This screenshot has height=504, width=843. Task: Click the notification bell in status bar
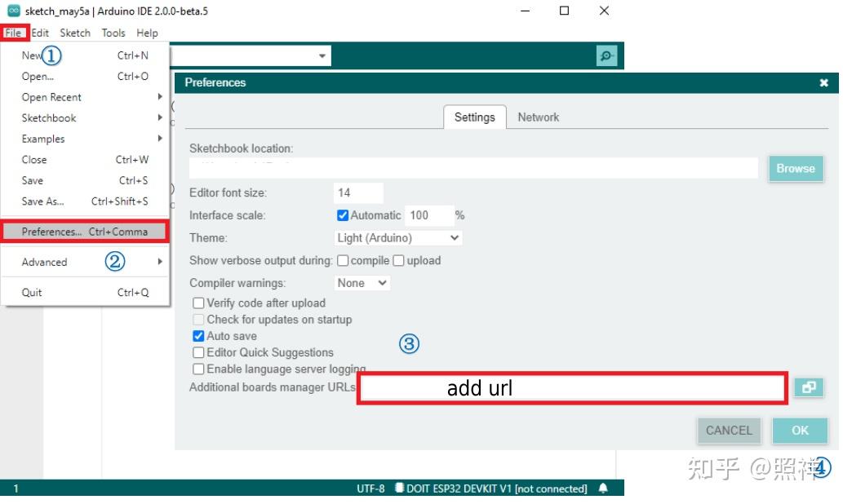coord(603,488)
